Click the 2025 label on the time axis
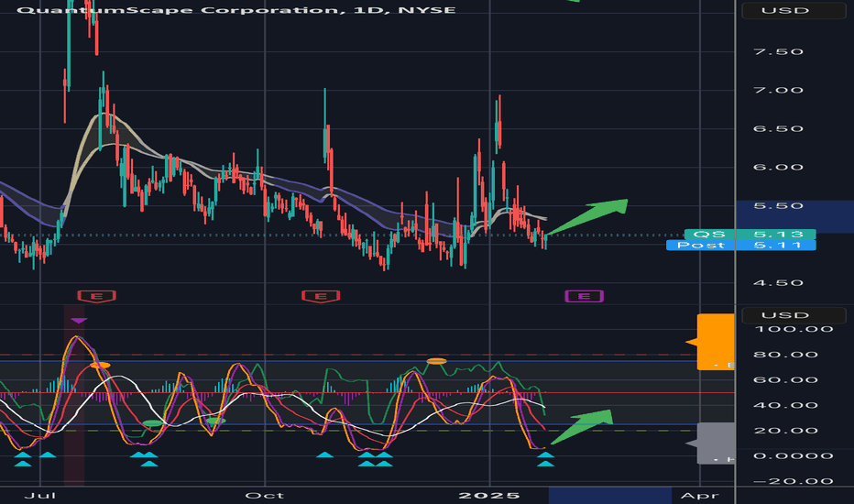This screenshot has height=504, width=854. click(x=489, y=495)
